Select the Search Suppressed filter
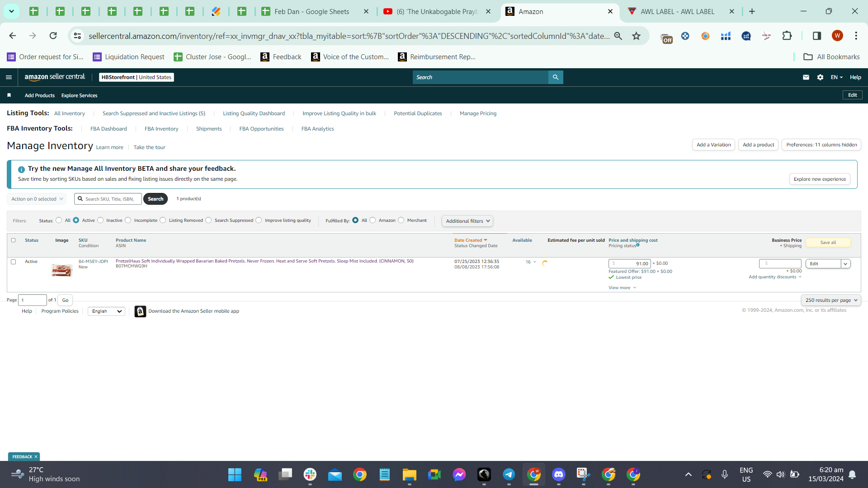 pos(208,221)
